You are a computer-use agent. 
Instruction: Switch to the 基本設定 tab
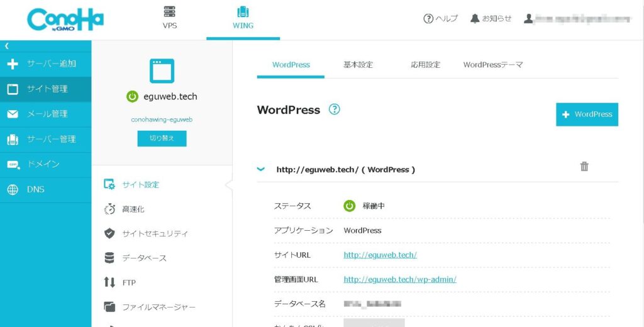[x=358, y=65]
